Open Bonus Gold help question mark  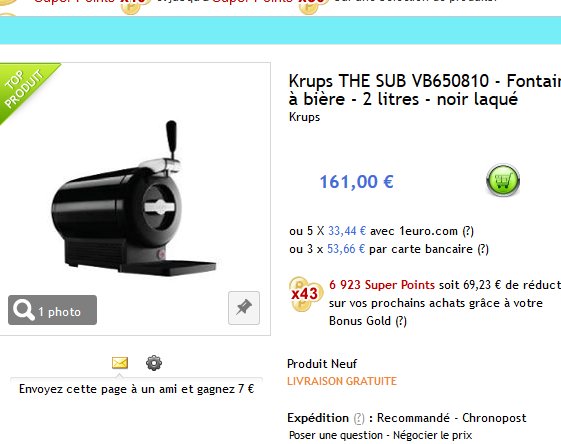tap(401, 321)
